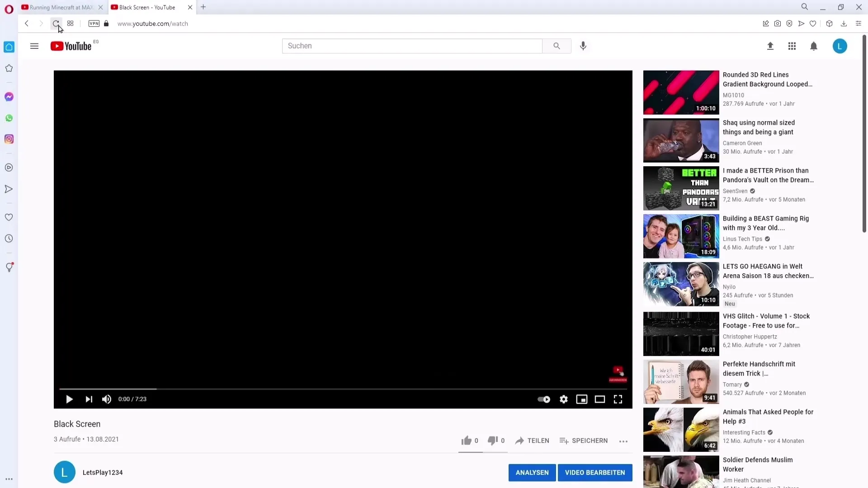This screenshot has height=488, width=868.
Task: Open the tab search magnifier
Action: (805, 7)
